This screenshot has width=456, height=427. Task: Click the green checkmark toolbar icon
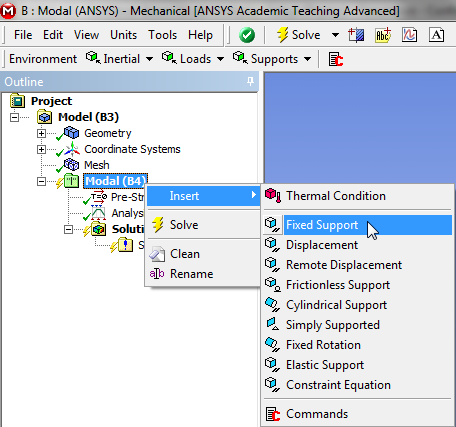tap(247, 35)
